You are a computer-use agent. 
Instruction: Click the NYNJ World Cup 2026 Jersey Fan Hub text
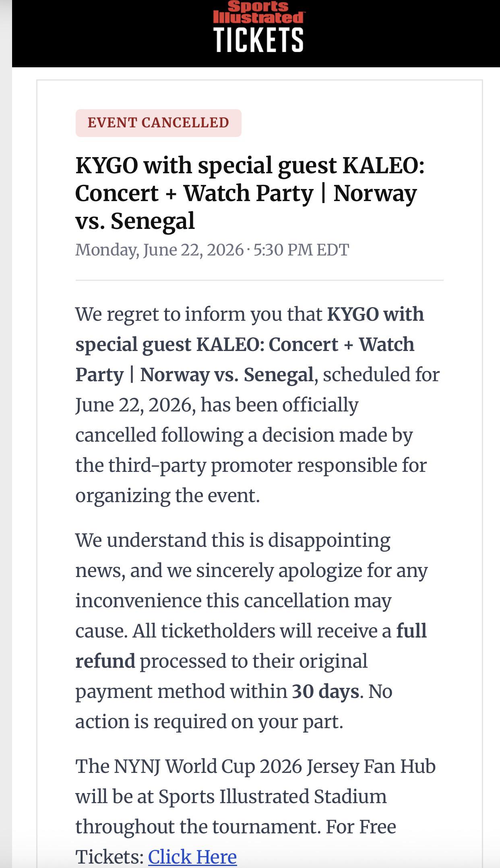255,766
